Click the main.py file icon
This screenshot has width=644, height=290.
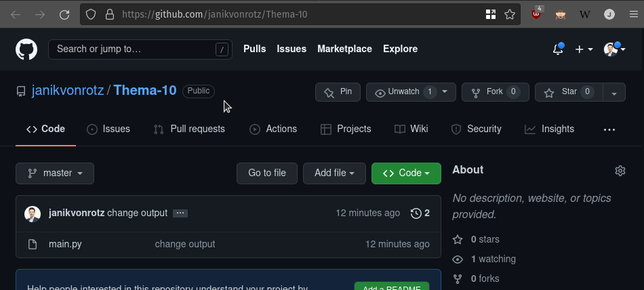[x=33, y=245]
